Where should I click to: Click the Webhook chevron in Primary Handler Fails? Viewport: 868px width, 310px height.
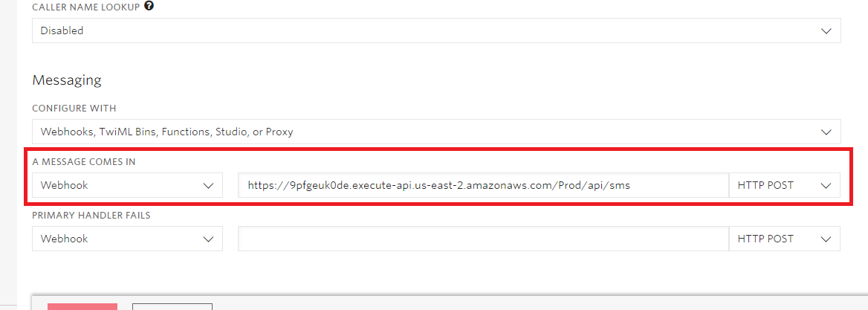[x=208, y=239]
